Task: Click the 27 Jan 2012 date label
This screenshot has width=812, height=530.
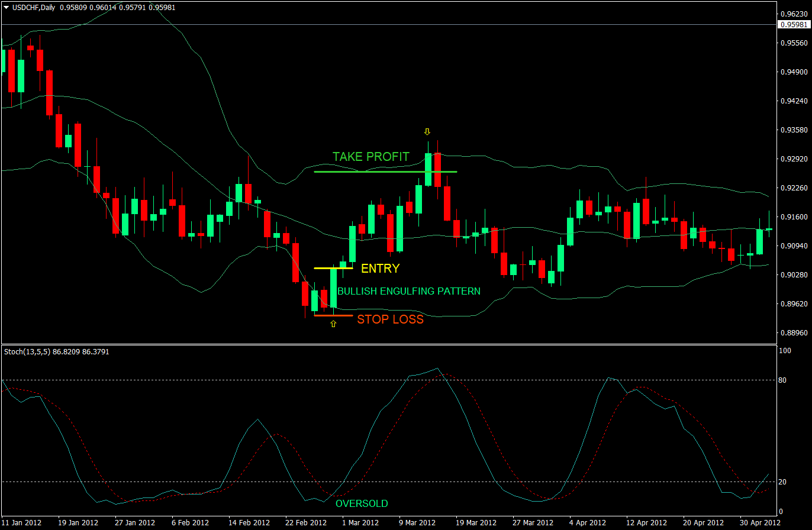Action: tap(135, 523)
